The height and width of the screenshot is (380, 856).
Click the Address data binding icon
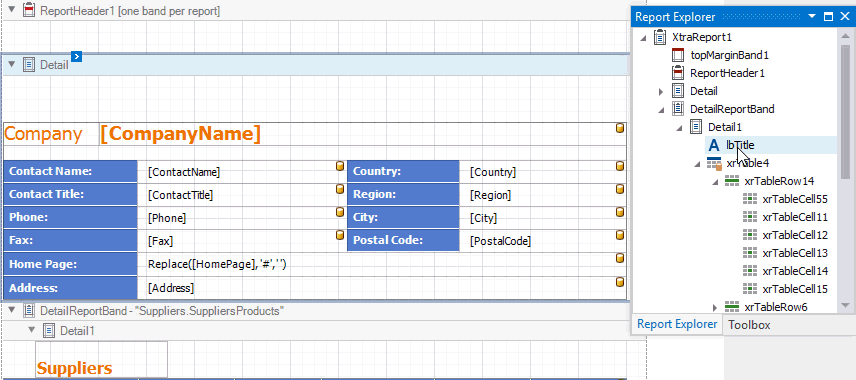pos(620,282)
